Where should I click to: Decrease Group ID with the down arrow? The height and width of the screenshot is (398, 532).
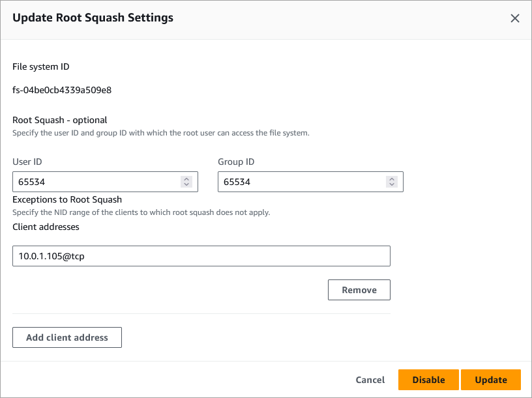[391, 185]
